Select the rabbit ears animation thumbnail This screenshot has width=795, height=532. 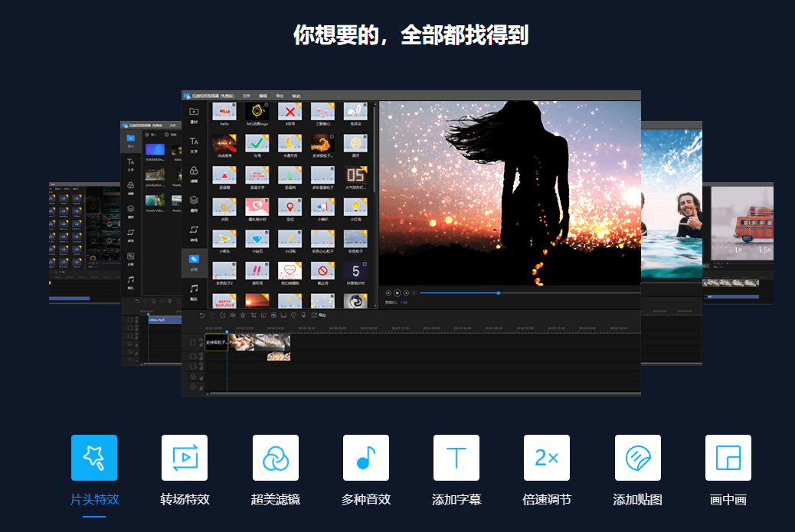pyautogui.click(x=355, y=112)
